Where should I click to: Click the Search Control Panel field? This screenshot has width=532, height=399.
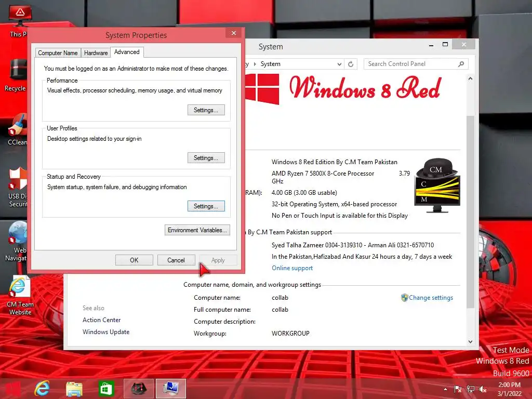coord(416,64)
